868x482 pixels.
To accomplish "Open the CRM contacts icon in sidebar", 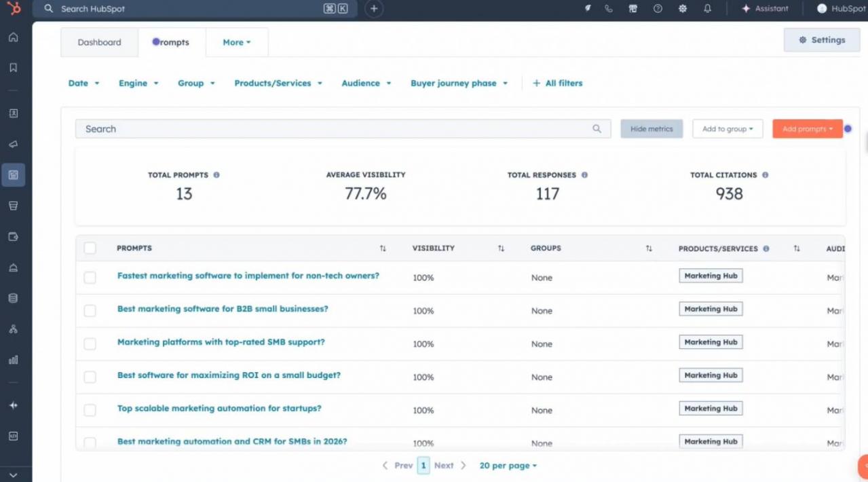I will click(13, 113).
